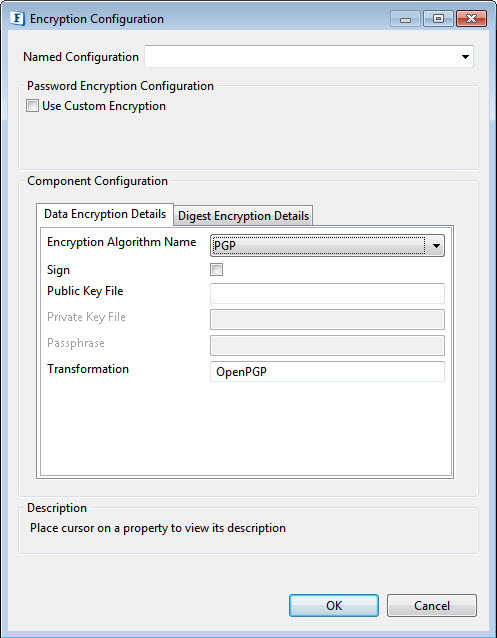
Task: Maximize the Encryption Configuration dialog
Action: 438,19
